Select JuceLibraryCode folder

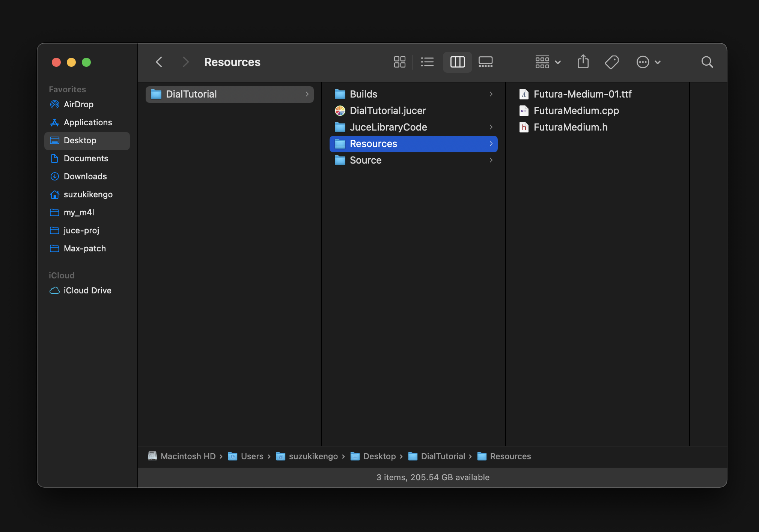tap(389, 127)
